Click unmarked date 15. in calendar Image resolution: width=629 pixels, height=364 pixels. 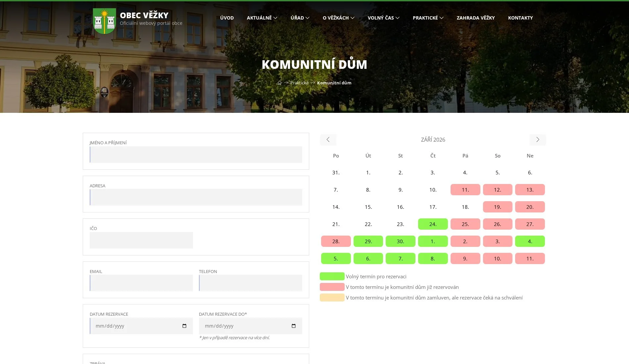368,207
